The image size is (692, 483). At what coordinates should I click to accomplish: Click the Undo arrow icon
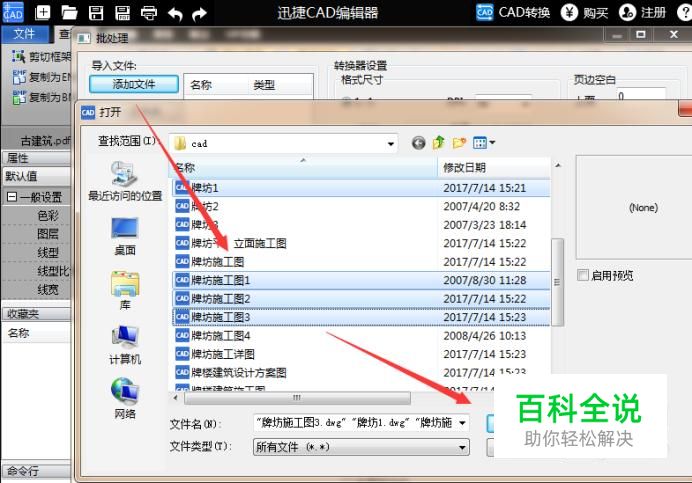(175, 14)
